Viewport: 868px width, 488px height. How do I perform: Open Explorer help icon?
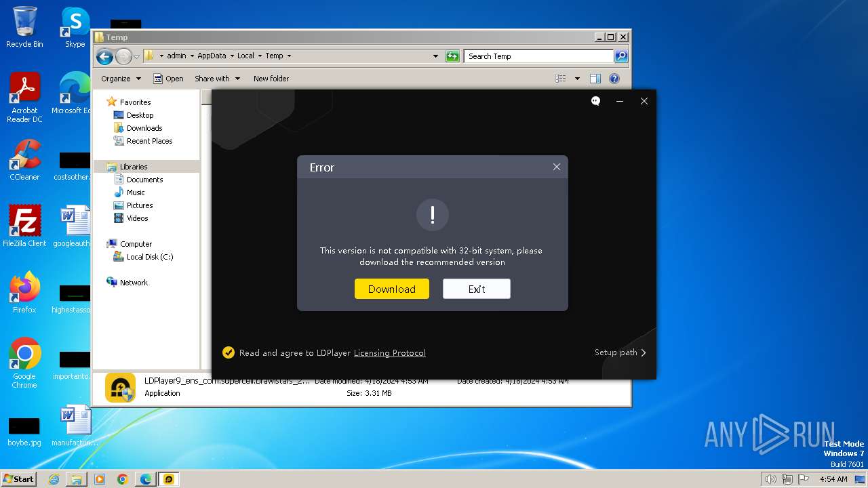(614, 79)
